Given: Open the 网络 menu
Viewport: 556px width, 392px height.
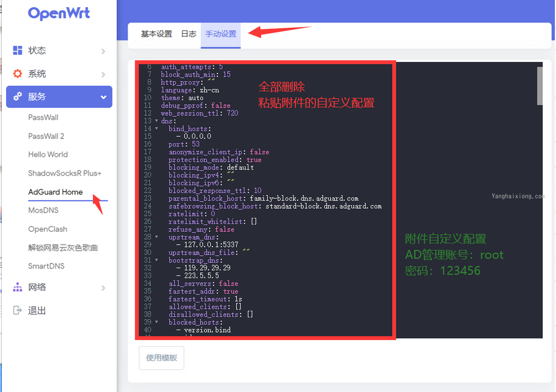Looking at the screenshot, I should (x=59, y=287).
